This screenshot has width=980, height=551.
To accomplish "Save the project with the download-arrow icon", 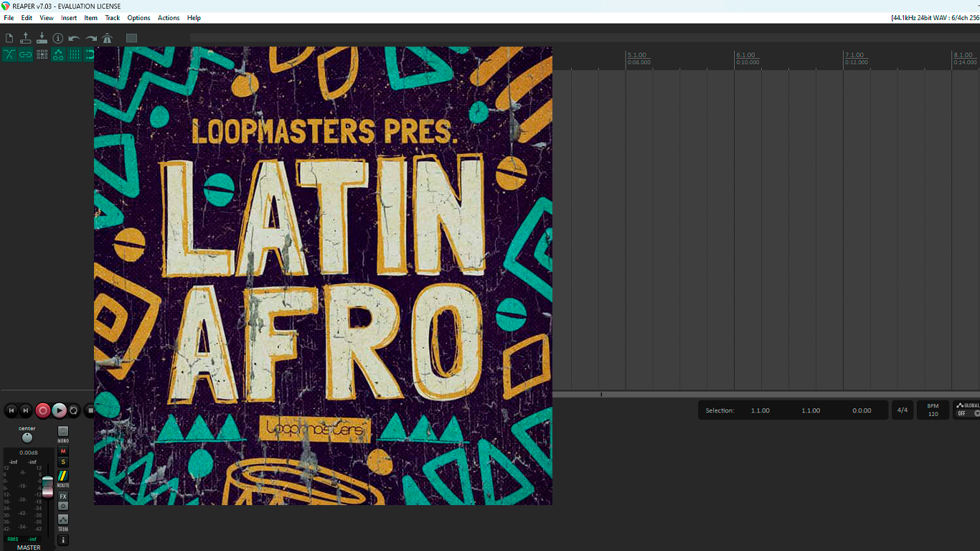I will coord(42,38).
